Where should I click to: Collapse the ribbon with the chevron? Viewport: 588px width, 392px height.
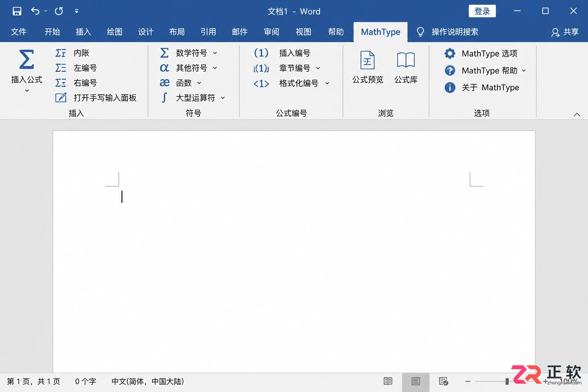point(577,114)
